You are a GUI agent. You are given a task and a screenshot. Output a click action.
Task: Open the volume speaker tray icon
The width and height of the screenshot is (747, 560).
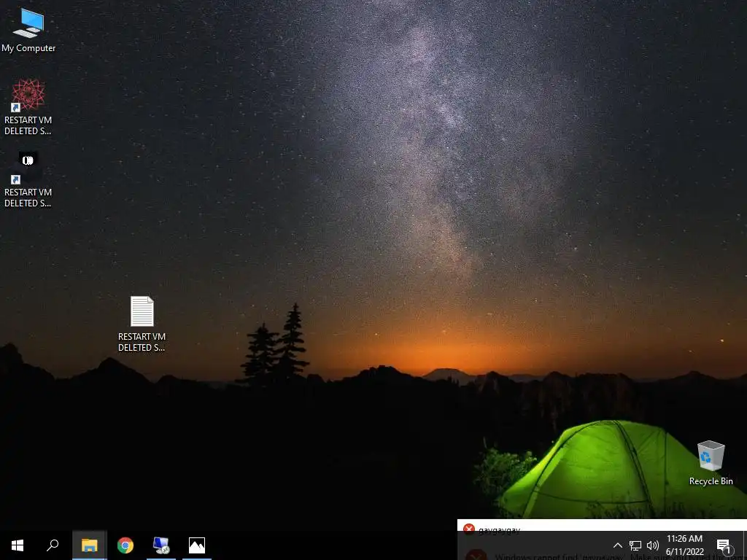click(x=653, y=545)
